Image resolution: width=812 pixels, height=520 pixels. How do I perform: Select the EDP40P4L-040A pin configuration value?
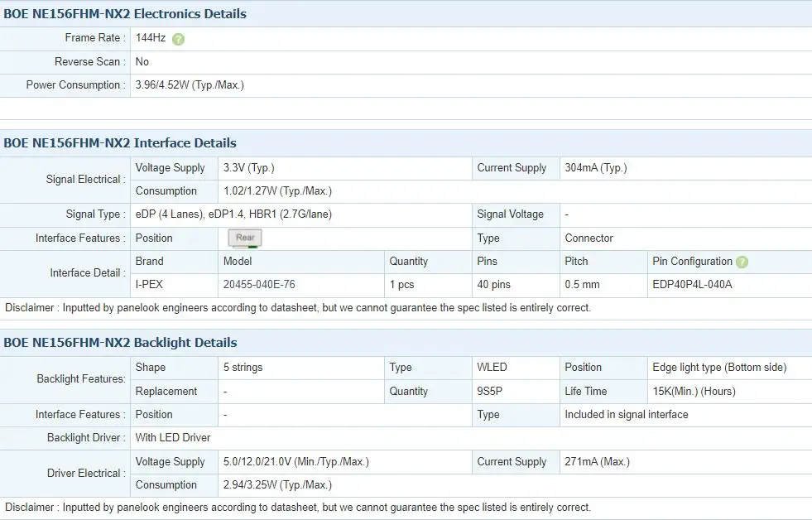click(692, 284)
